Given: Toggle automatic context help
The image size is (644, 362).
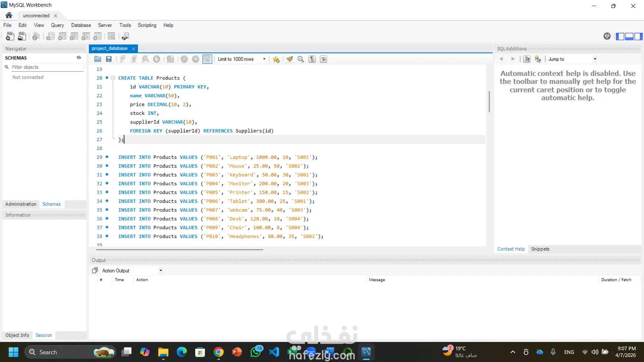Looking at the screenshot, I should 538,59.
